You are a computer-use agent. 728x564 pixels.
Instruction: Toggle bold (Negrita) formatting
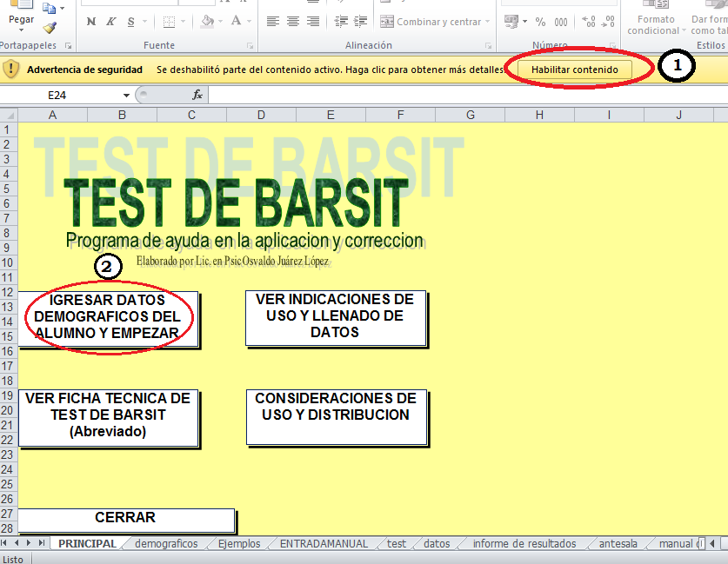[x=90, y=20]
